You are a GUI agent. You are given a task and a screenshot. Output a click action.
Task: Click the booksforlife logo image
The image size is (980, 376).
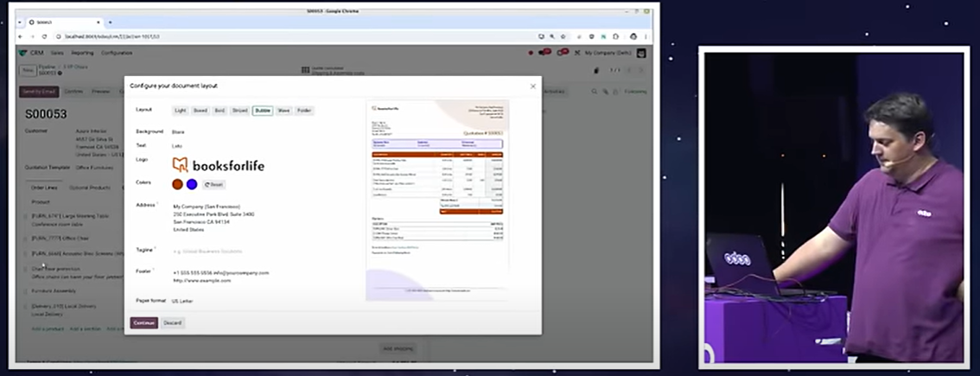[218, 165]
